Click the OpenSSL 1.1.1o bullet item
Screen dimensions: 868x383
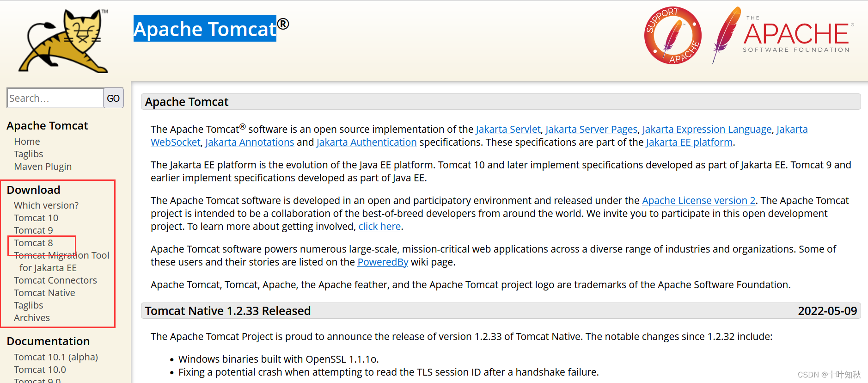click(x=279, y=359)
